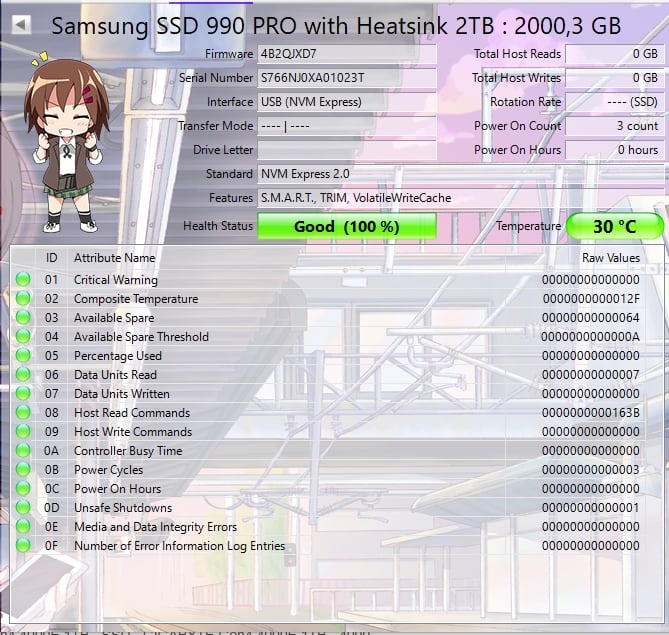
Task: Click the Raw Values column header
Action: point(609,258)
